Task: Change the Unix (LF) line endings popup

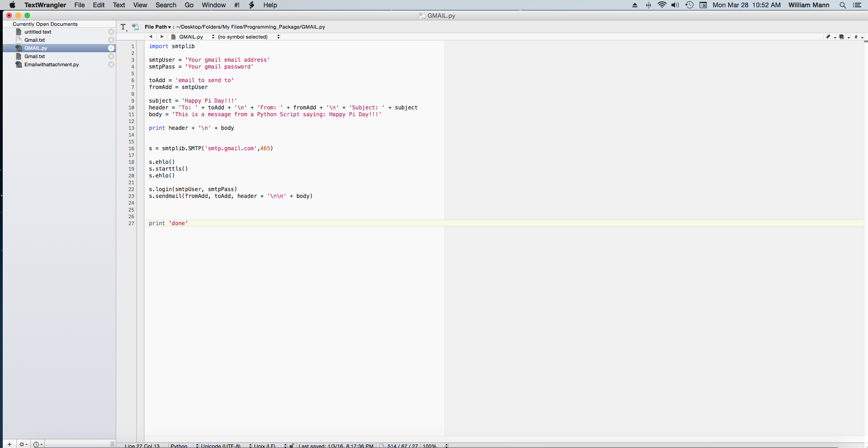Action: pos(270,446)
